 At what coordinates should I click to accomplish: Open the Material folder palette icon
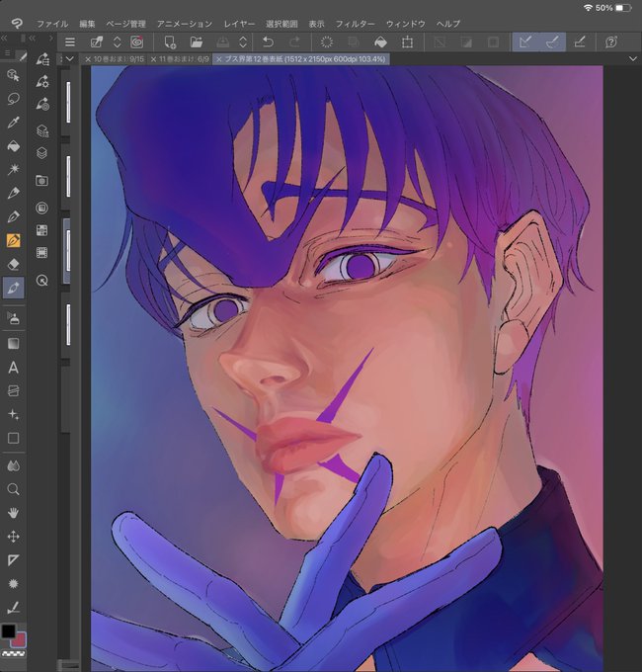(41, 181)
